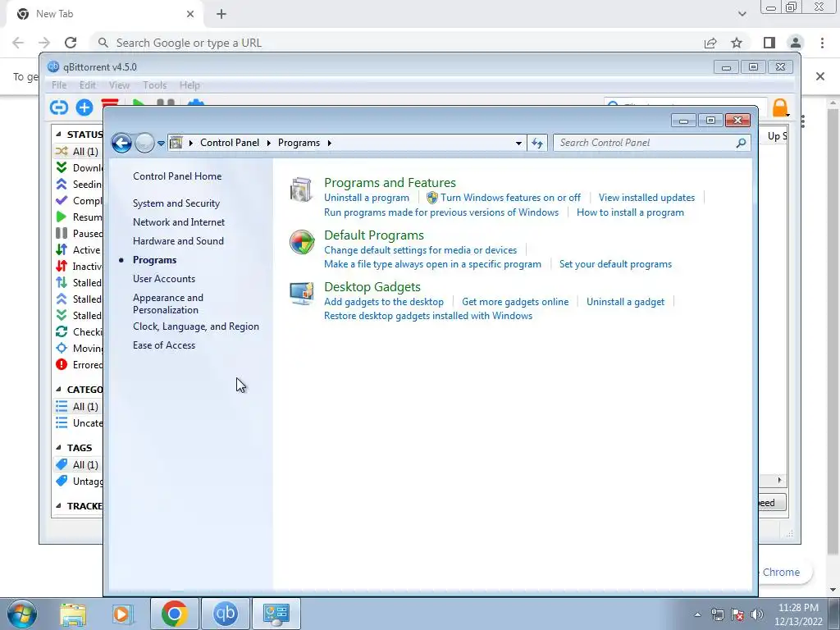
Task: Click the orange lock icon in qBittorrent
Action: coord(780,107)
